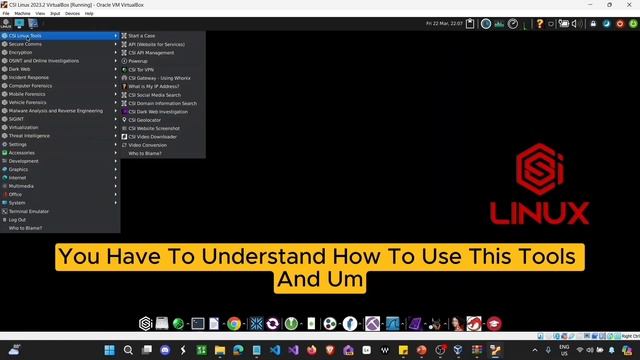Open Discord from the Windows taskbar

tap(165, 350)
